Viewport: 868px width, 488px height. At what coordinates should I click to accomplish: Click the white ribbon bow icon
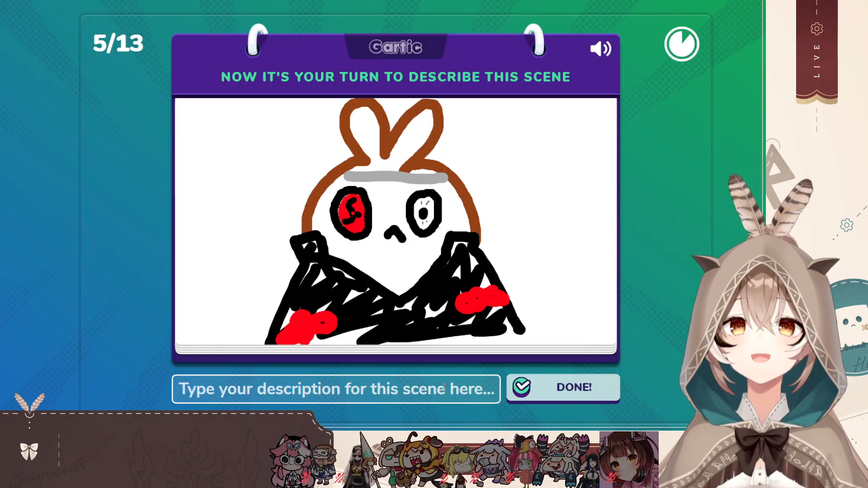pos(29,451)
